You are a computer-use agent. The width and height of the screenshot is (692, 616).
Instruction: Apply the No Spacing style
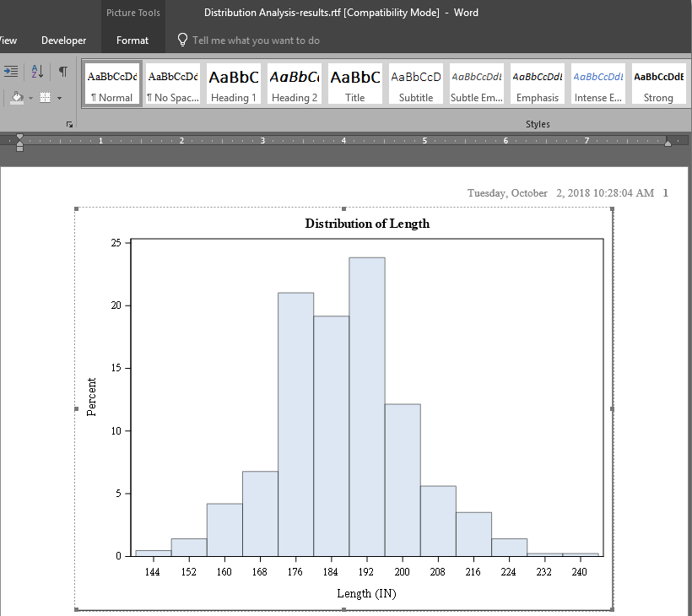[172, 84]
